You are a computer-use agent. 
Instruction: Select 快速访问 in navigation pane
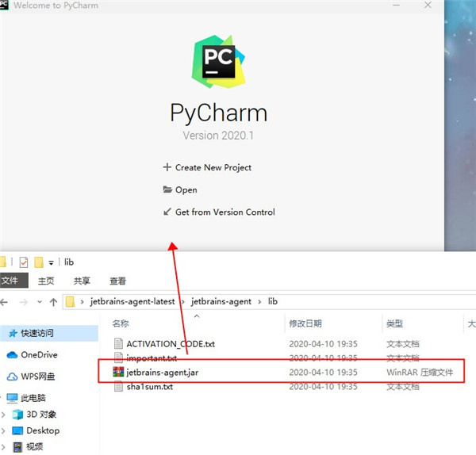coord(48,333)
